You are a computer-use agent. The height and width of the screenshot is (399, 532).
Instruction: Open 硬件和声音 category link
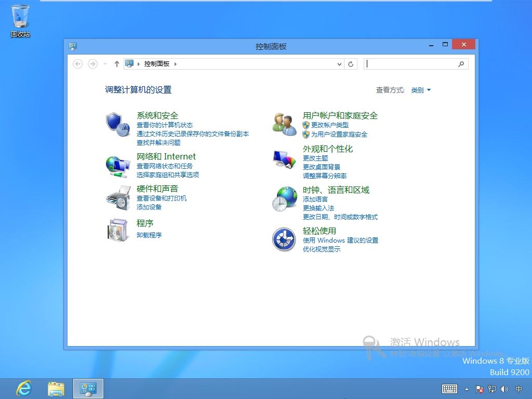pyautogui.click(x=157, y=189)
